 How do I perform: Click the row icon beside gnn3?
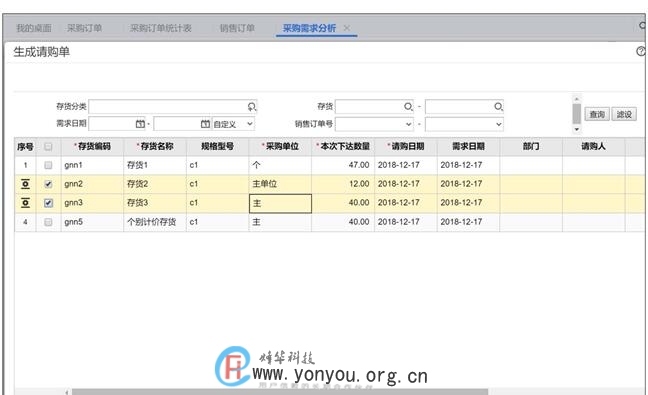point(25,203)
